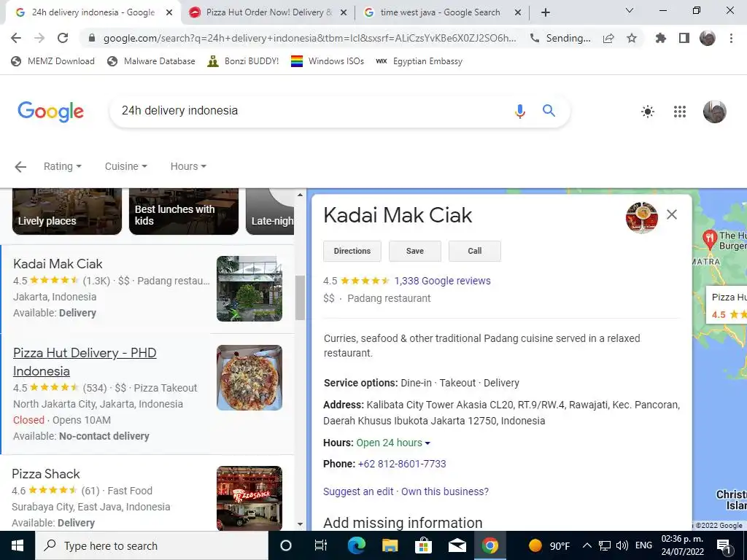Close the Kadai Mak Ciak details panel

[x=672, y=214]
